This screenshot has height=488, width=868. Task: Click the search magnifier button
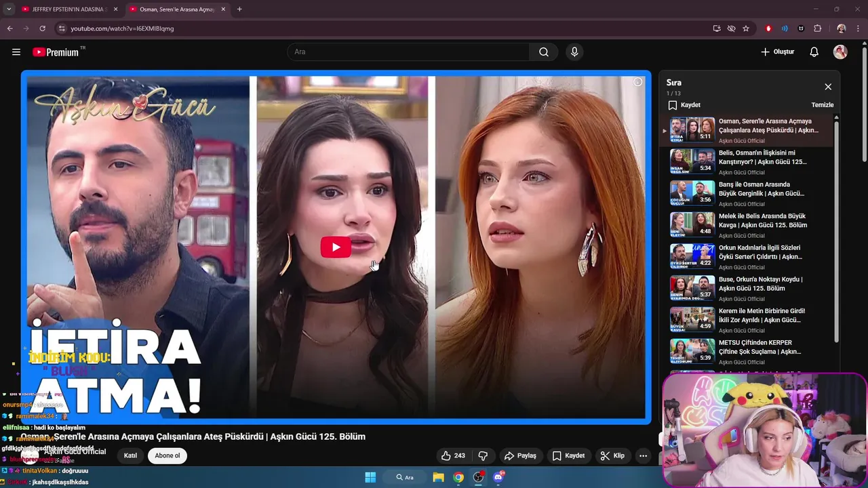(544, 52)
